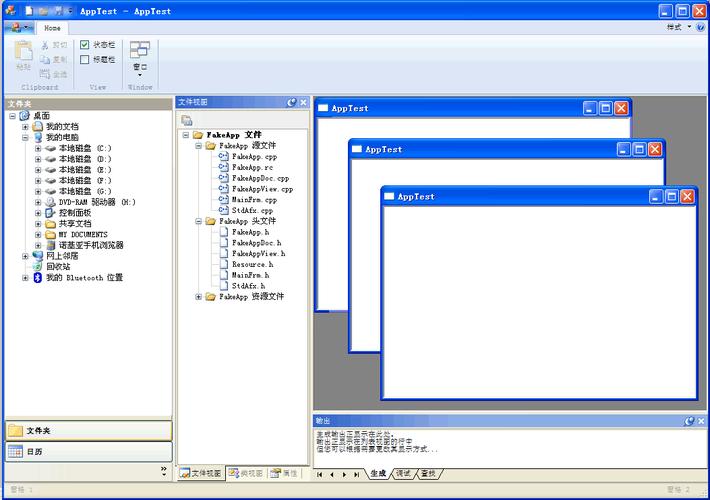
Task: Click the New document quick access icon
Action: [29, 10]
